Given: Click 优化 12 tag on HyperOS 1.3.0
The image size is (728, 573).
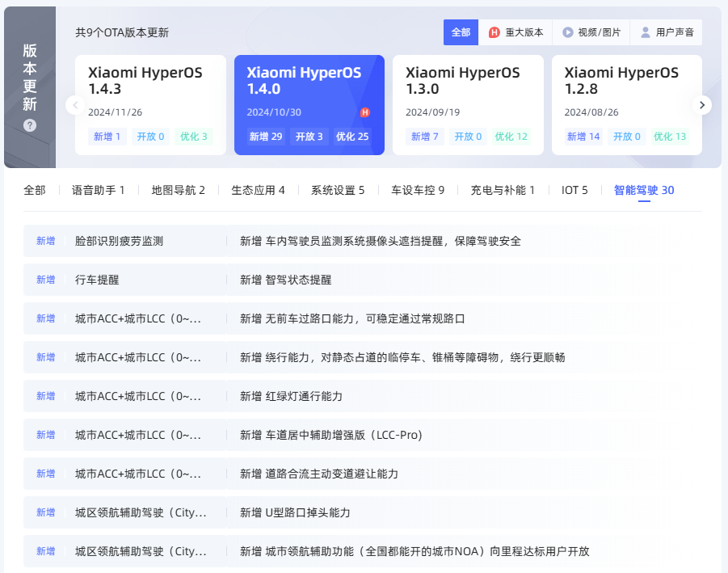Looking at the screenshot, I should coord(511,137).
